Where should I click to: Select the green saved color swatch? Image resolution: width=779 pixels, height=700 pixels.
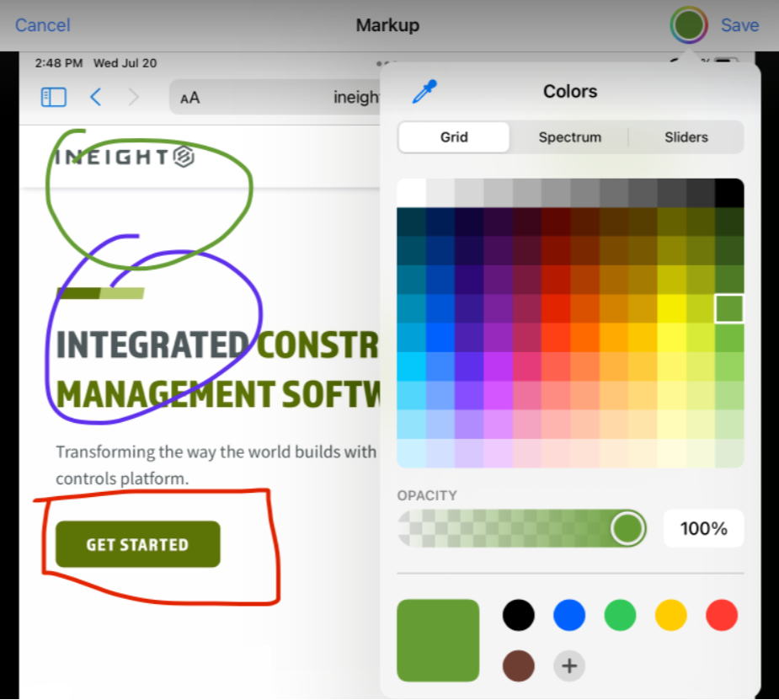pos(620,615)
